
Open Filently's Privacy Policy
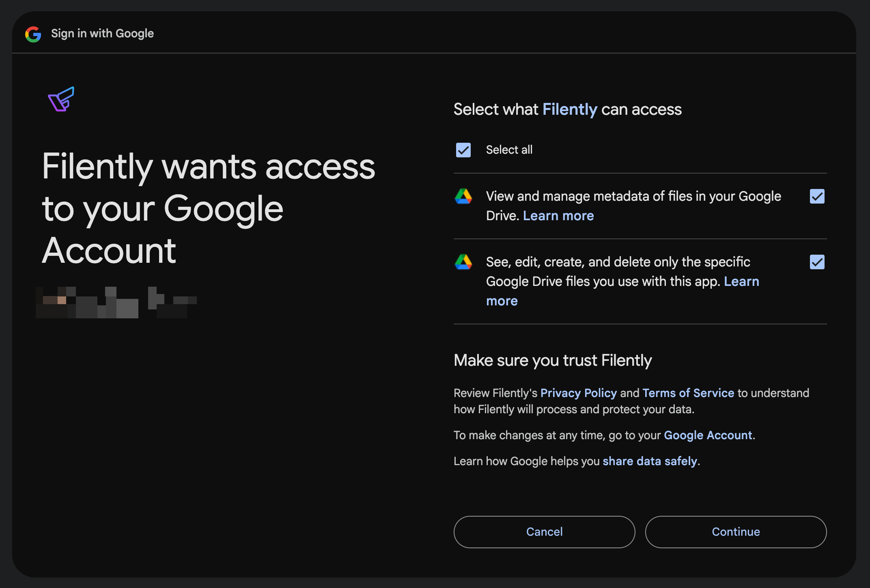click(x=579, y=393)
